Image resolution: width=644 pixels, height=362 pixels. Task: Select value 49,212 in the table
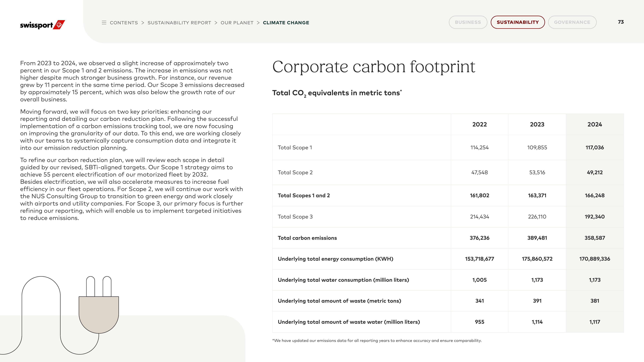coord(595,173)
